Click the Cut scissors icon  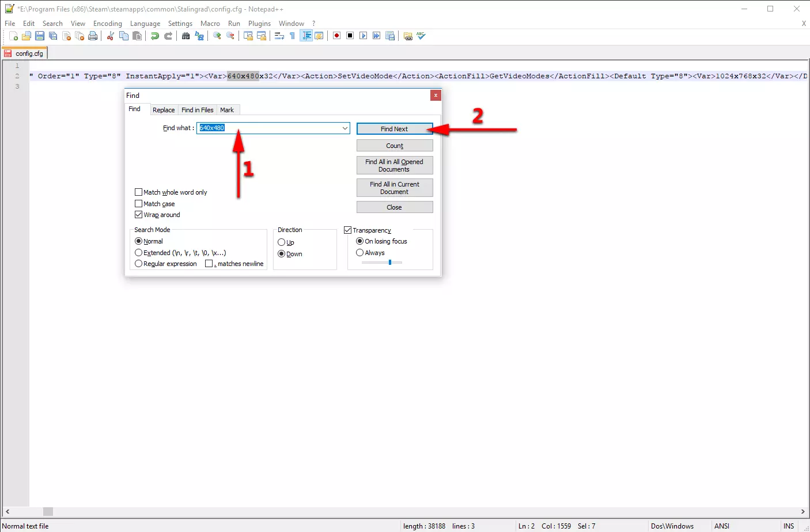point(111,36)
